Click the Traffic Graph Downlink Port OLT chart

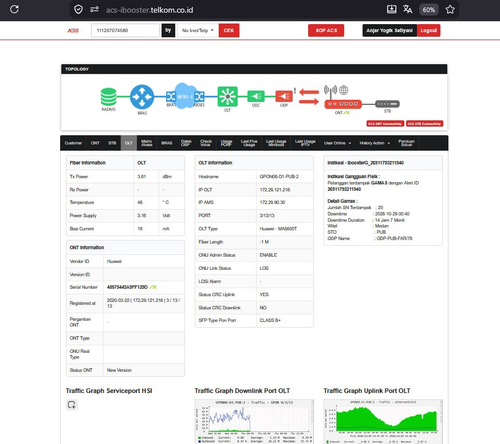tap(254, 421)
